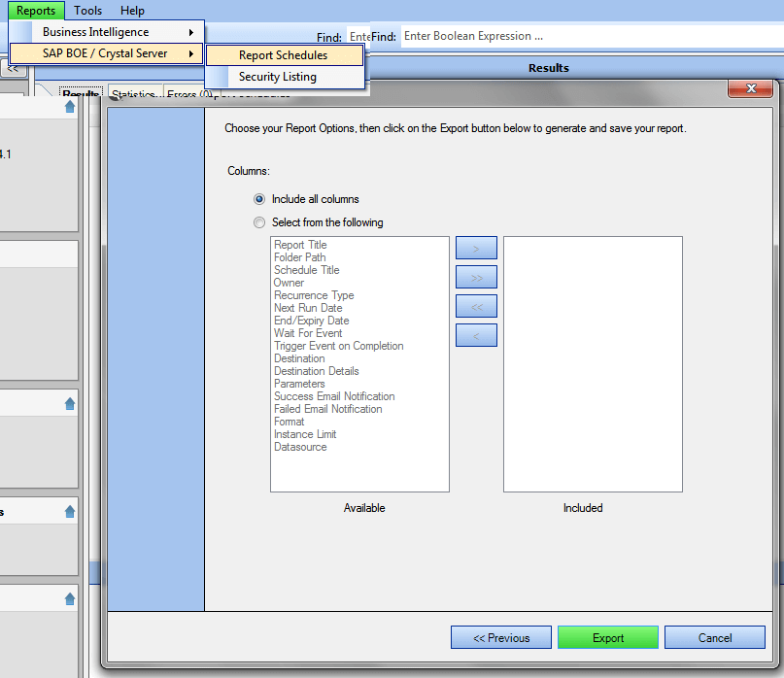Click the double left arrow remove-all button
The height and width of the screenshot is (678, 784).
tap(476, 306)
